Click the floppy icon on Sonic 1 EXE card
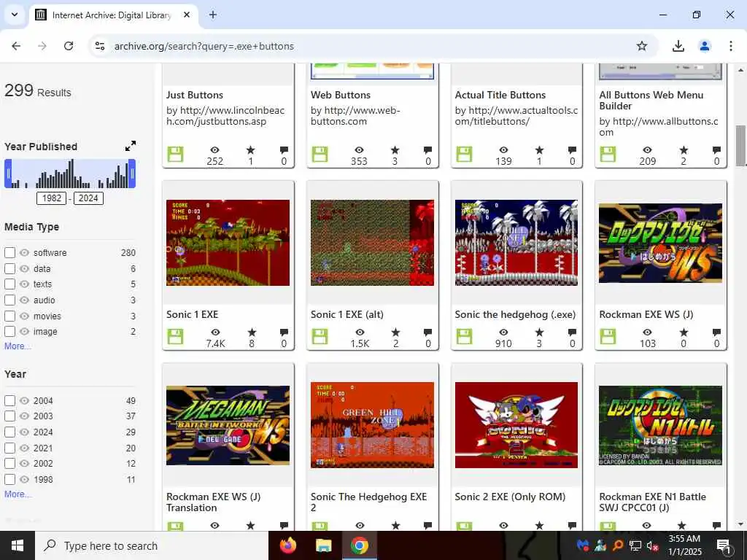Viewport: 747px width, 560px height. click(x=175, y=337)
